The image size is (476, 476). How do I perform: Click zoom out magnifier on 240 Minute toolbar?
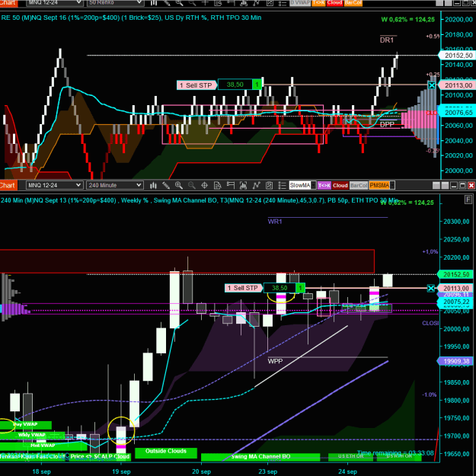pyautogui.click(x=192, y=185)
